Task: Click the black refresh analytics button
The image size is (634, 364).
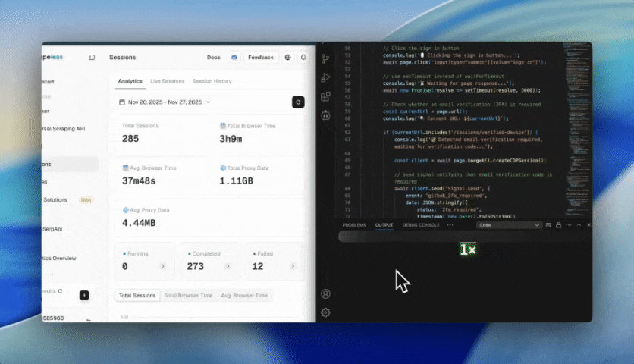Action: pyautogui.click(x=298, y=102)
